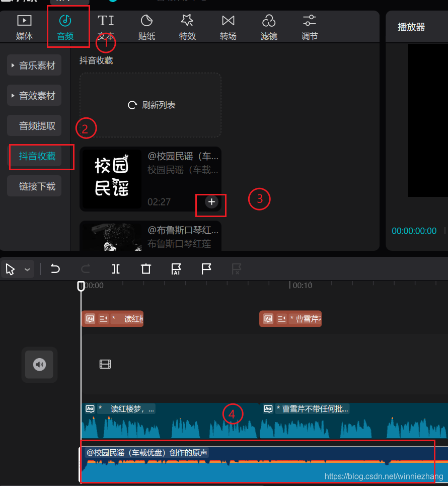Viewport: 448px width, 486px height.
Task: Select the 读红楼梦 voice audio clip
Action: click(170, 421)
